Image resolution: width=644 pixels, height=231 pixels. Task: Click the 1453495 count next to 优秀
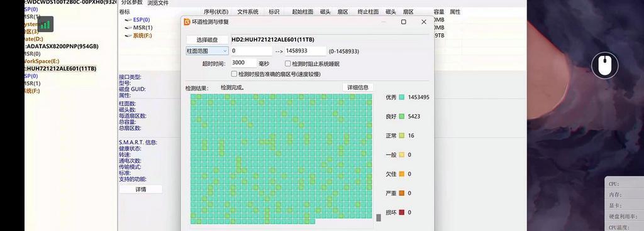[418, 97]
